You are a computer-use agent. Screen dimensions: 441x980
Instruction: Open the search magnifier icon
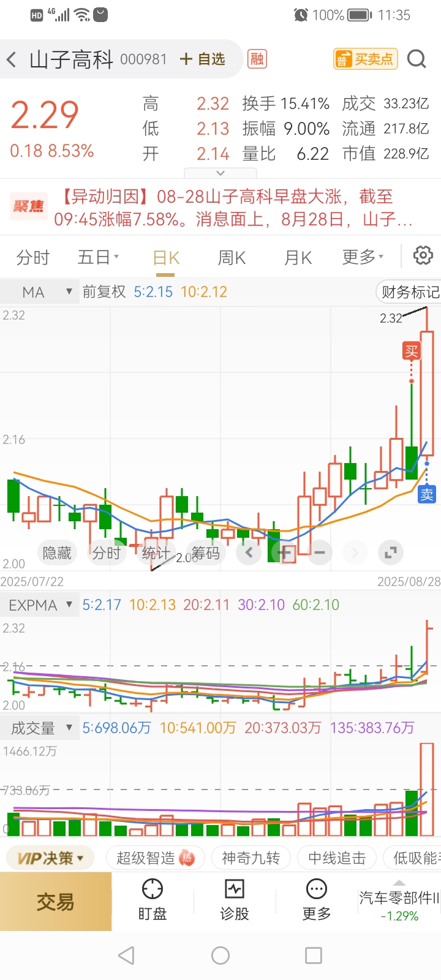[417, 59]
